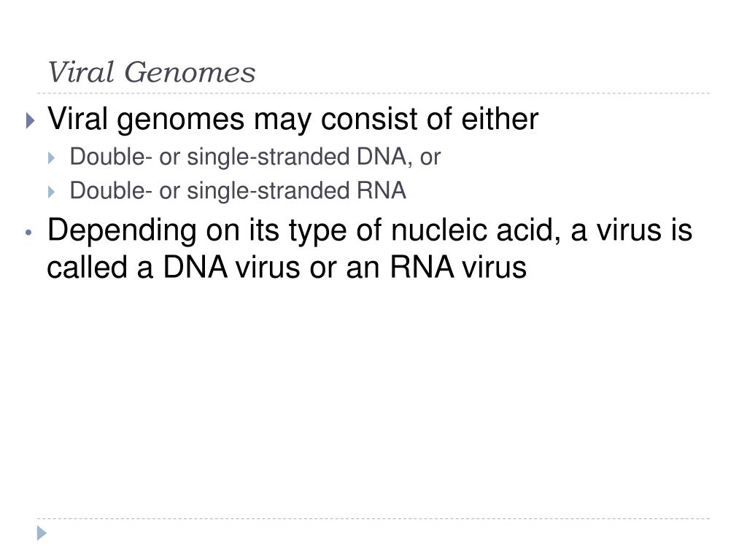Click the line "called a DNA virus or an RNA virus"
Viewport: 747px width, 560px height.
287,268
